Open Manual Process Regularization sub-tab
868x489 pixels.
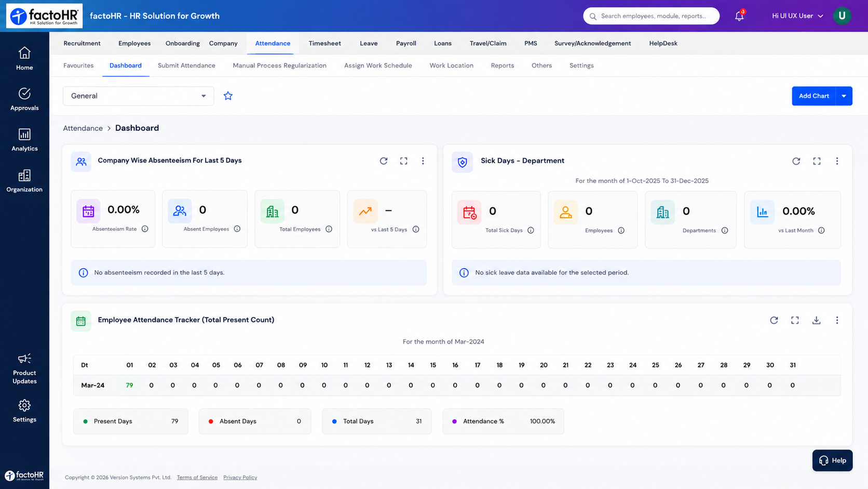pyautogui.click(x=279, y=65)
